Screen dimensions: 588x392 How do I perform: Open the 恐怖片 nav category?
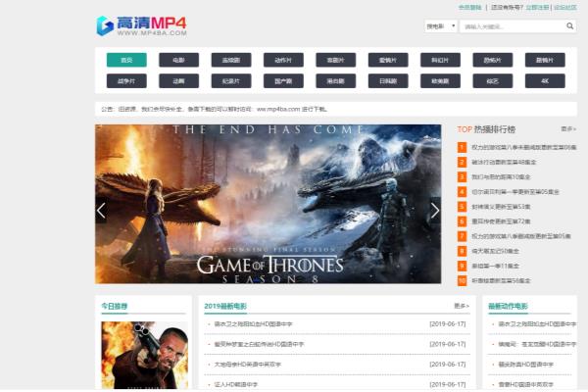493,60
